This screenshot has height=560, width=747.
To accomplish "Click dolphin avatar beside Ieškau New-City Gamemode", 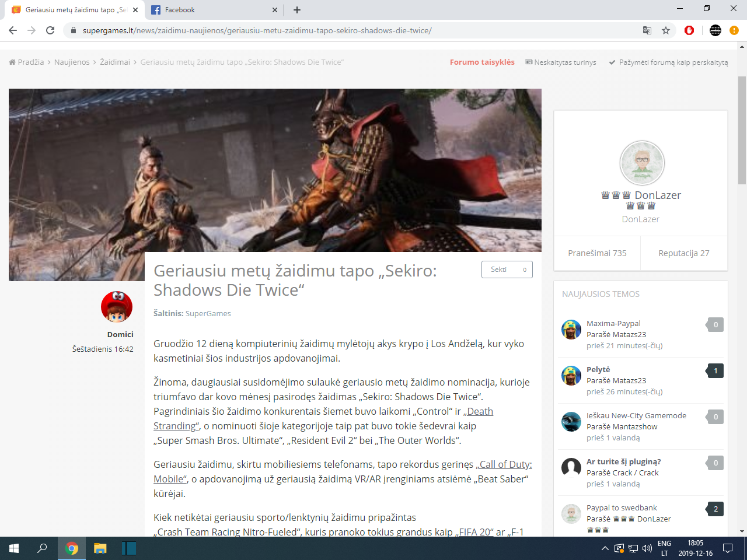I will coord(571,422).
